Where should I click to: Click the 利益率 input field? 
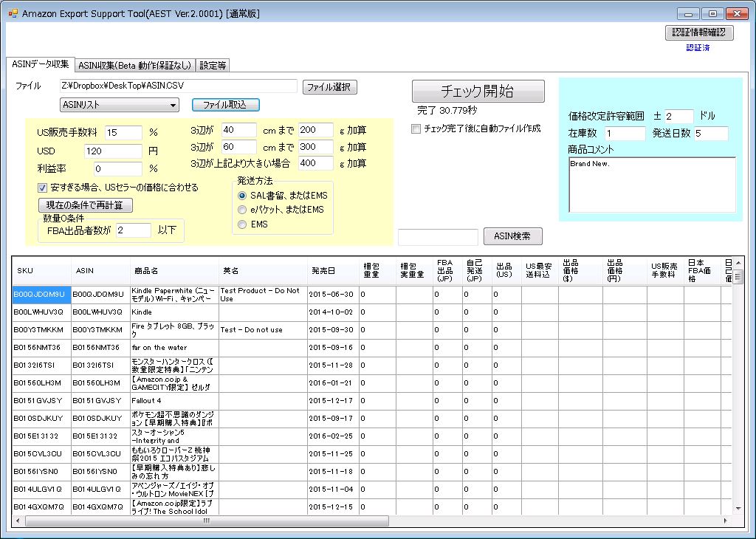click(118, 169)
